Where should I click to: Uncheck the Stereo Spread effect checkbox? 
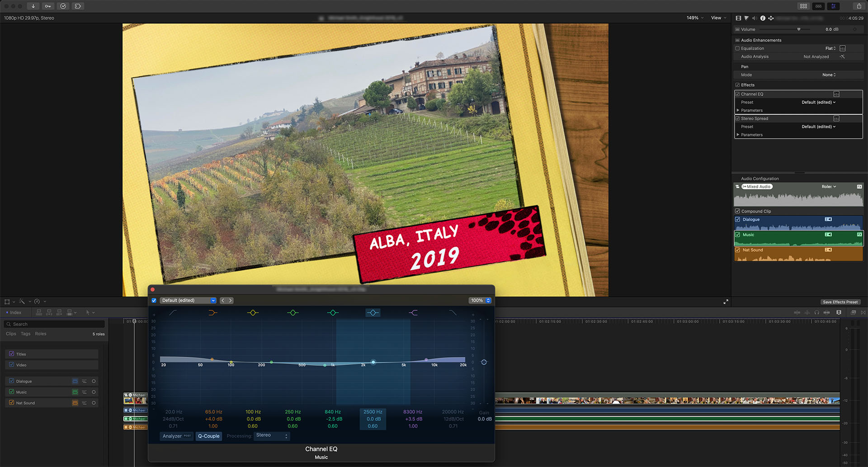738,118
